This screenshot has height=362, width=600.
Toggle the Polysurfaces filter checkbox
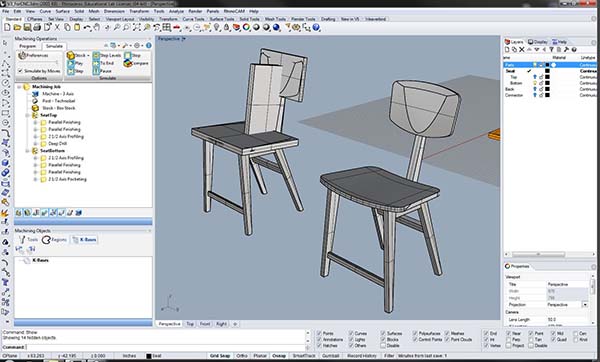coord(415,333)
